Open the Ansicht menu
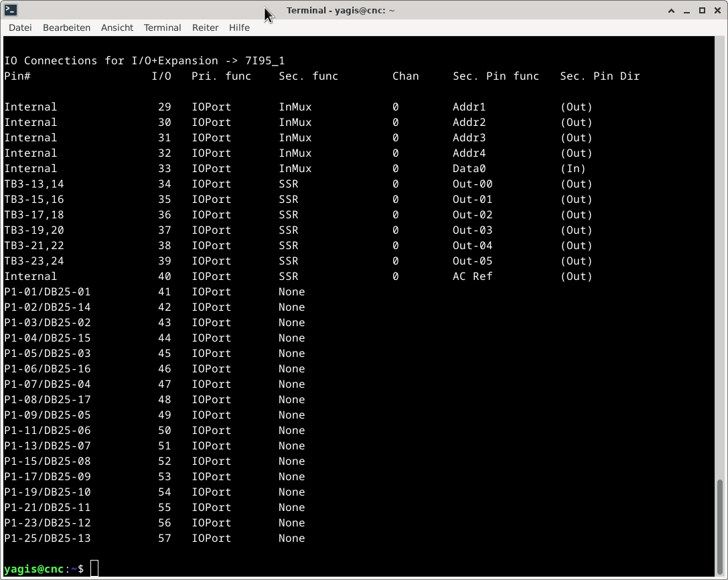 (117, 28)
